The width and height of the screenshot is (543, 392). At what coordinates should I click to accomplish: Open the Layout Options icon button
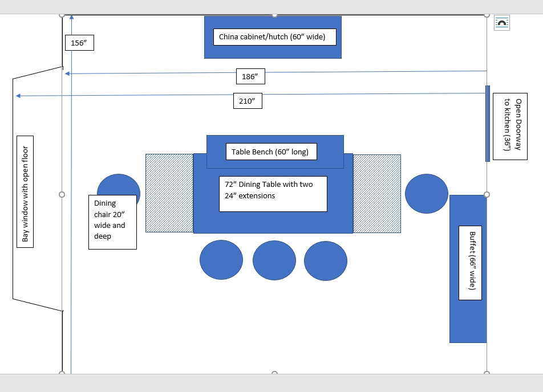[502, 23]
